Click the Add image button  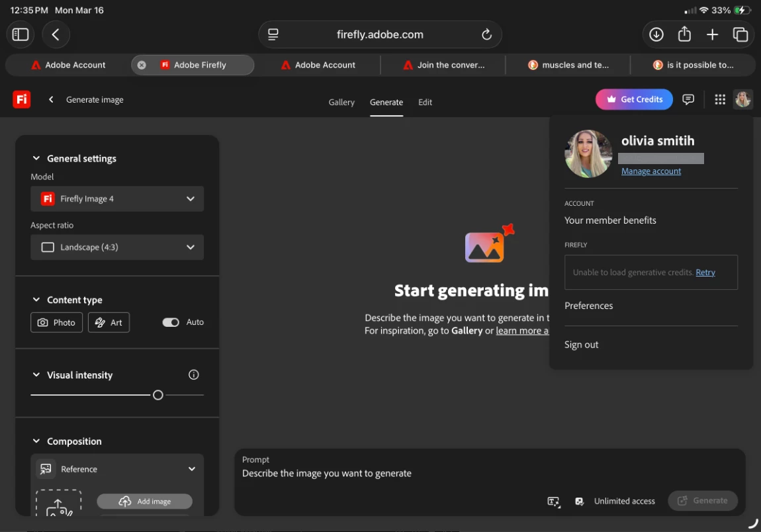coord(145,502)
